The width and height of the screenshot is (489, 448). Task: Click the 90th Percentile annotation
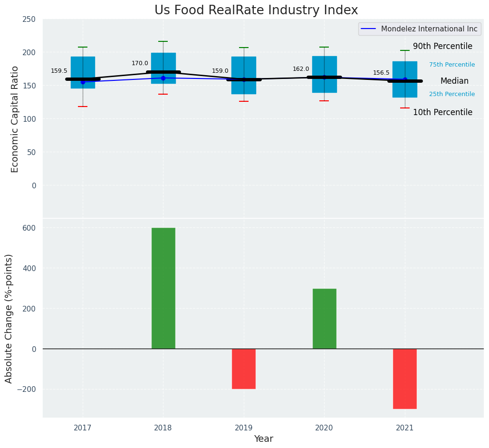442,47
